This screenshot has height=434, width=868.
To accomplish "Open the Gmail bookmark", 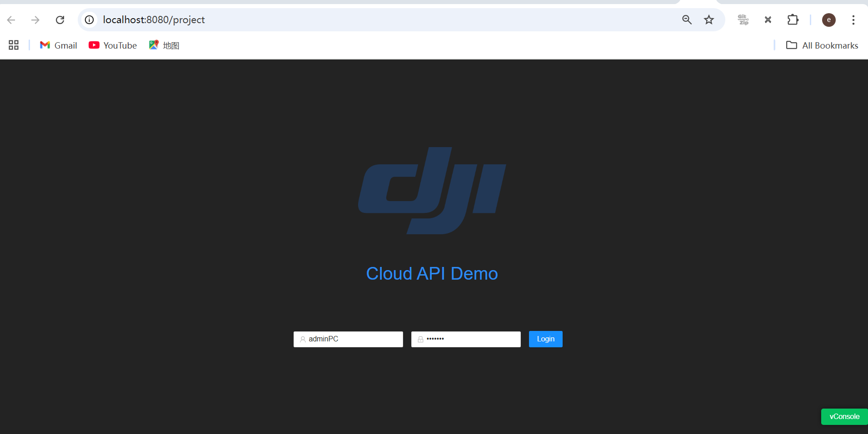I will click(x=59, y=45).
